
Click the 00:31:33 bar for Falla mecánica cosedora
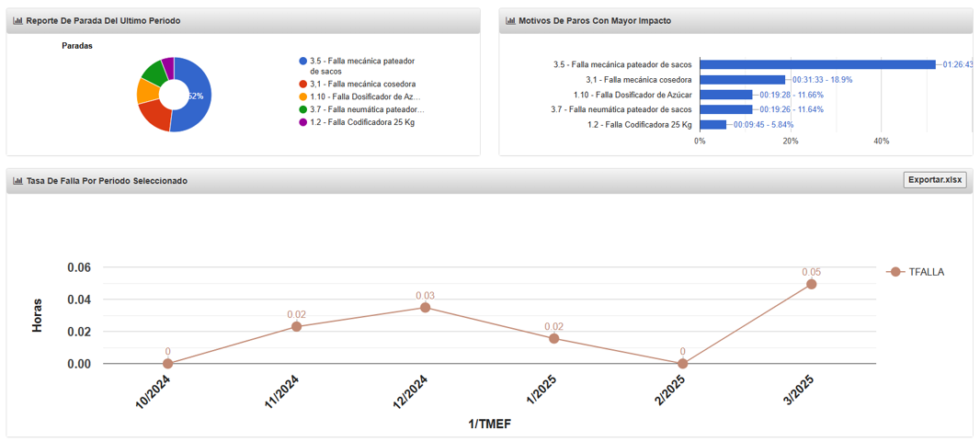pyautogui.click(x=743, y=80)
